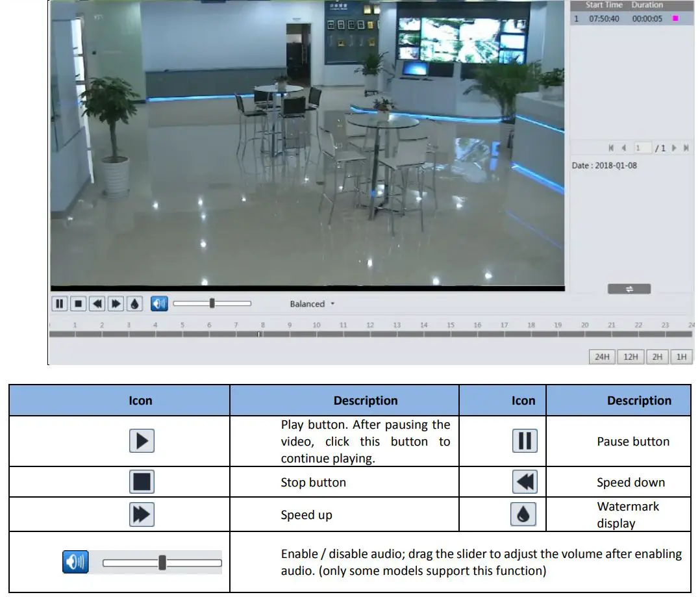Click the previous page arrow

click(x=624, y=147)
